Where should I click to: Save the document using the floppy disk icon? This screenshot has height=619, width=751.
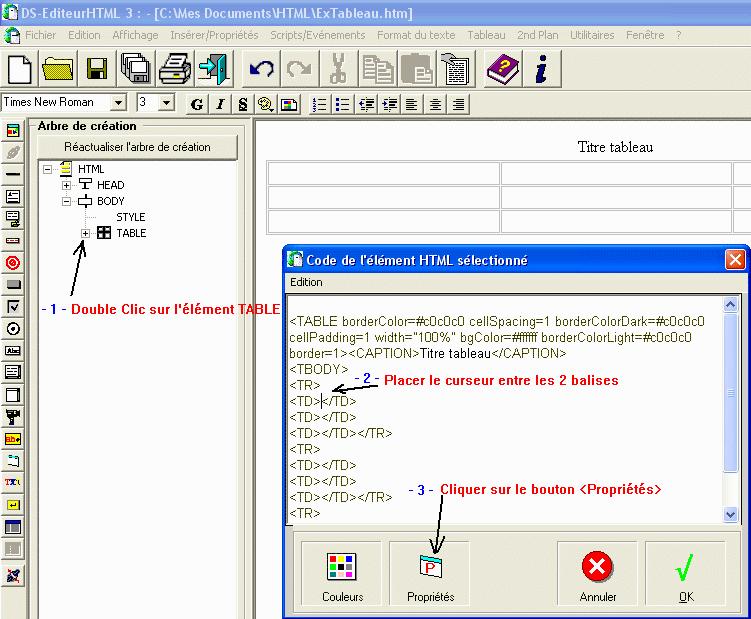97,70
